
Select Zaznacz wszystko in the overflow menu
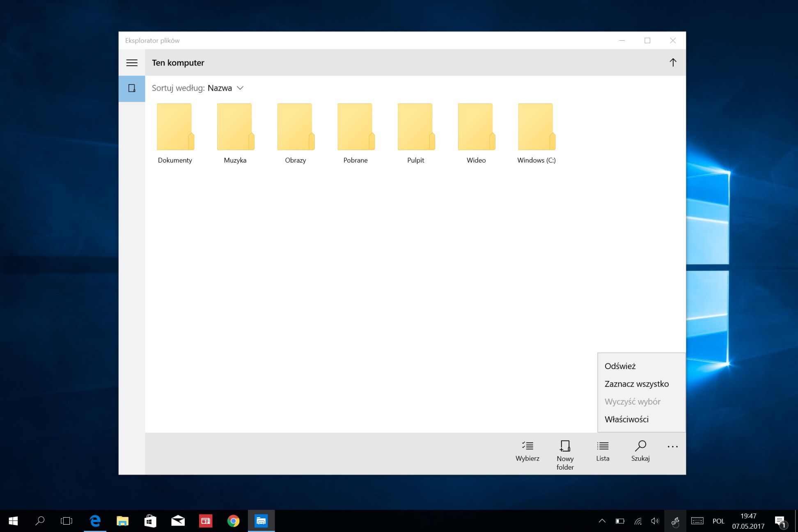[x=636, y=384]
